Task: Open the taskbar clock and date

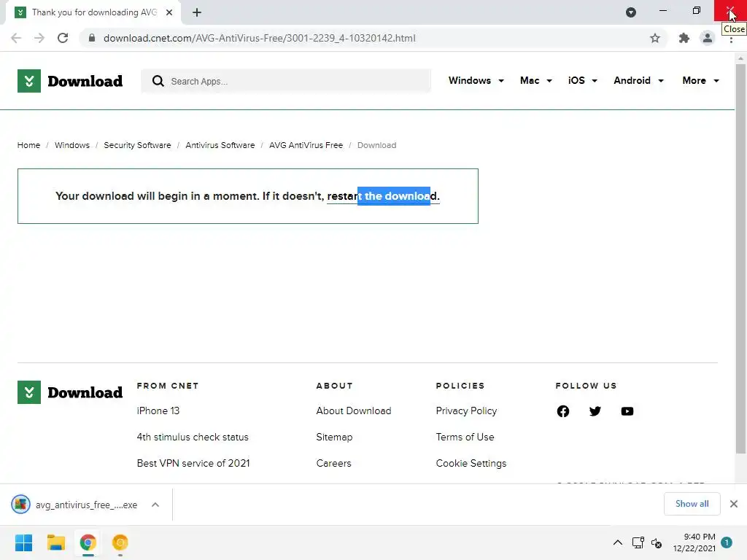Action: (694, 542)
